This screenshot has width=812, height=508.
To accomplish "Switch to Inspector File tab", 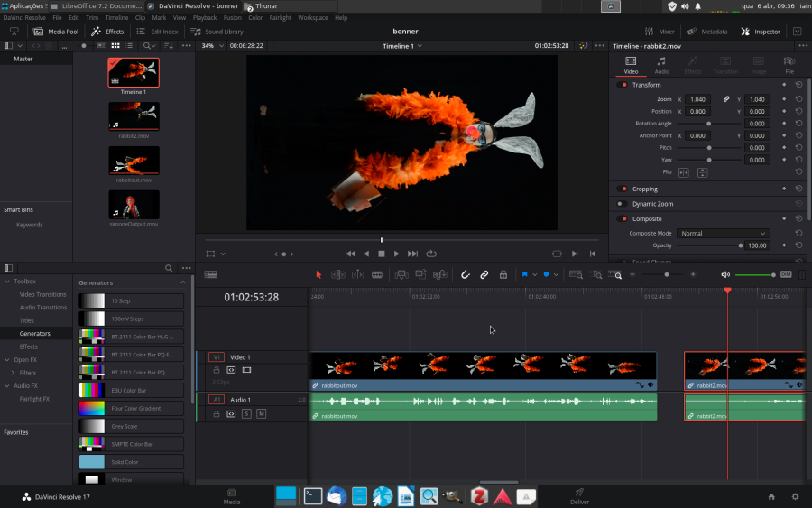I will tap(789, 65).
